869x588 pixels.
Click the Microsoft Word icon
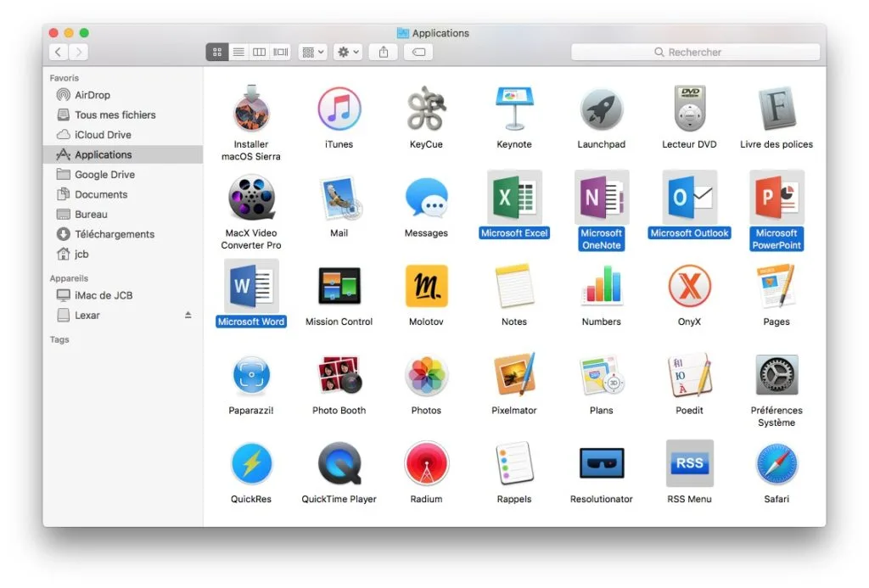click(x=251, y=286)
